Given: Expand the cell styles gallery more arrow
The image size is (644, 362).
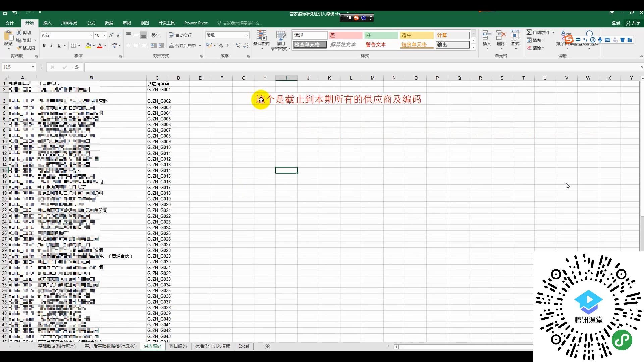Looking at the screenshot, I should tap(473, 47).
